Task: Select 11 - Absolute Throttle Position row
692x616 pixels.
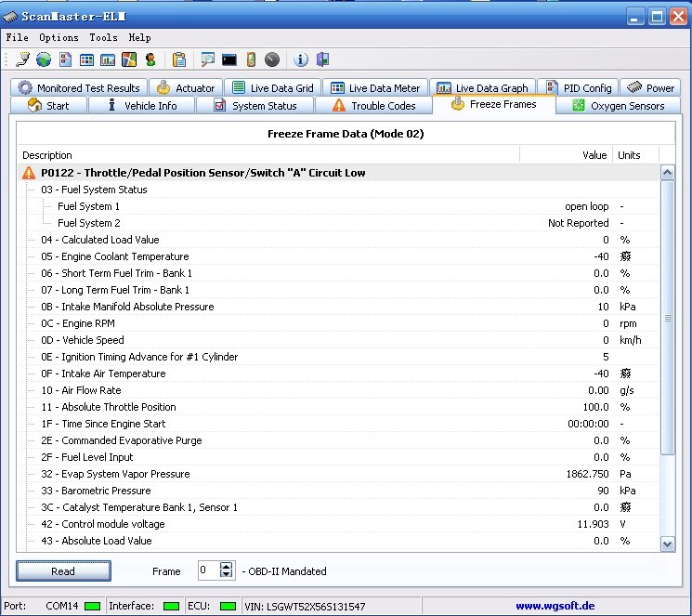Action: point(339,407)
